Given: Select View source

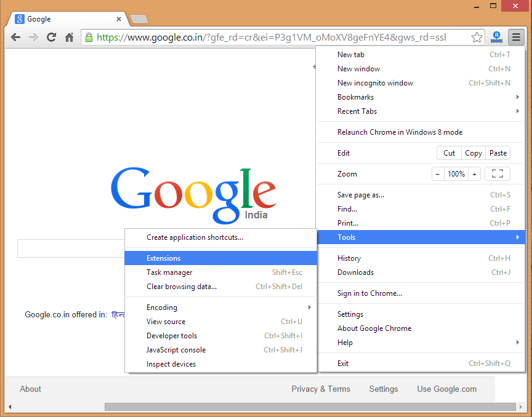Looking at the screenshot, I should 221,322.
